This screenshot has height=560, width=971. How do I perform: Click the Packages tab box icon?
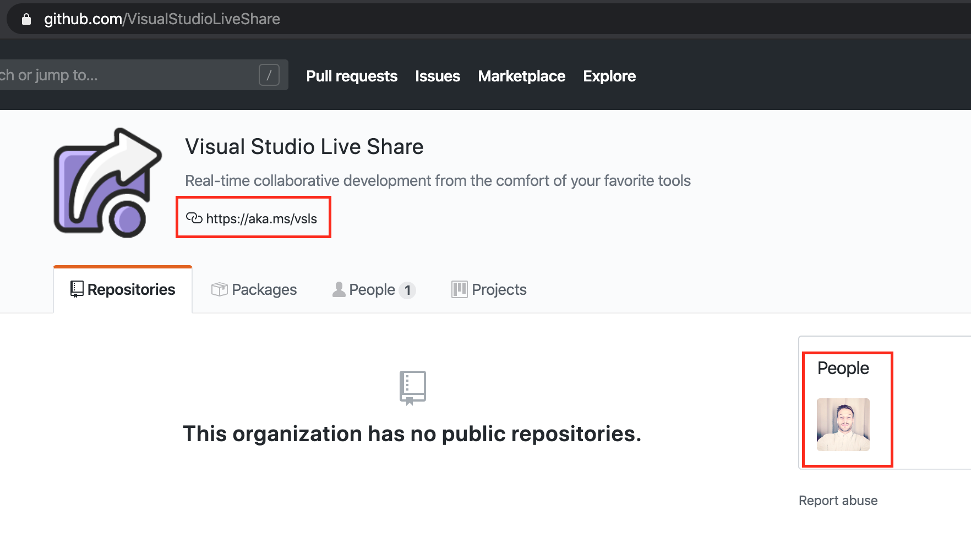(x=219, y=289)
